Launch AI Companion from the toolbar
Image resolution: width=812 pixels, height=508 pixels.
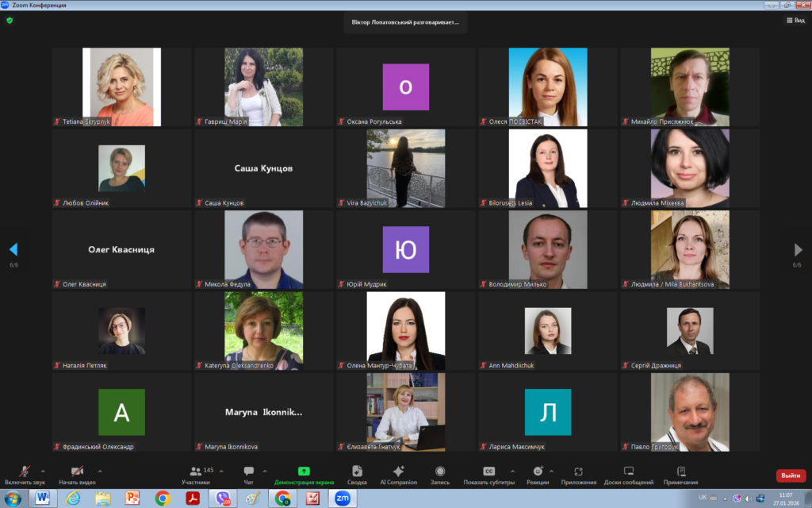tap(398, 471)
